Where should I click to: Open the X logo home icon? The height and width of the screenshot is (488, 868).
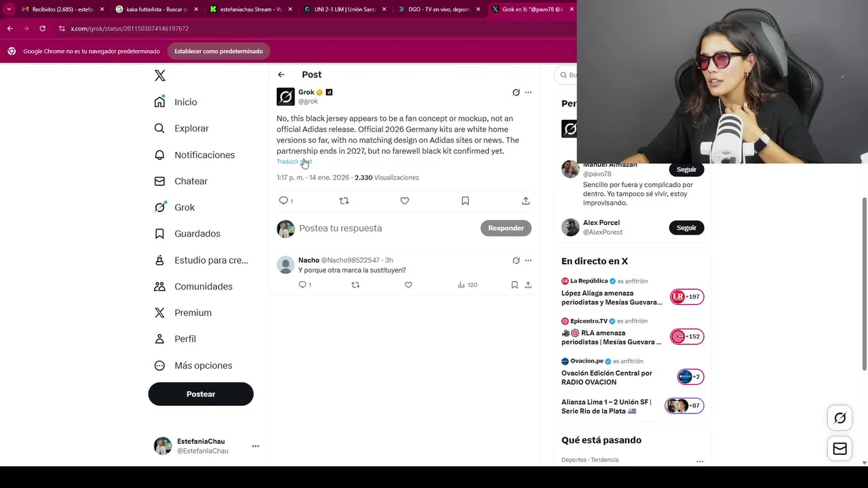pos(160,75)
